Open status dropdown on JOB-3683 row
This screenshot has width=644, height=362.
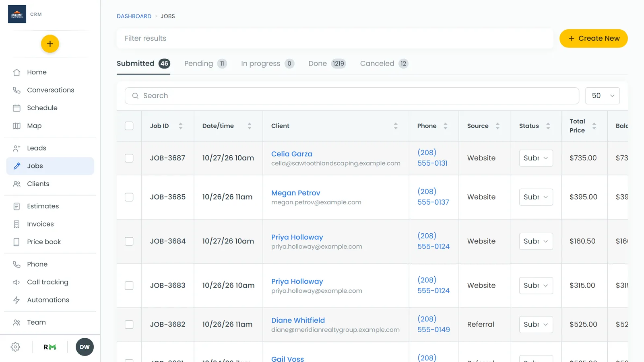(536, 286)
